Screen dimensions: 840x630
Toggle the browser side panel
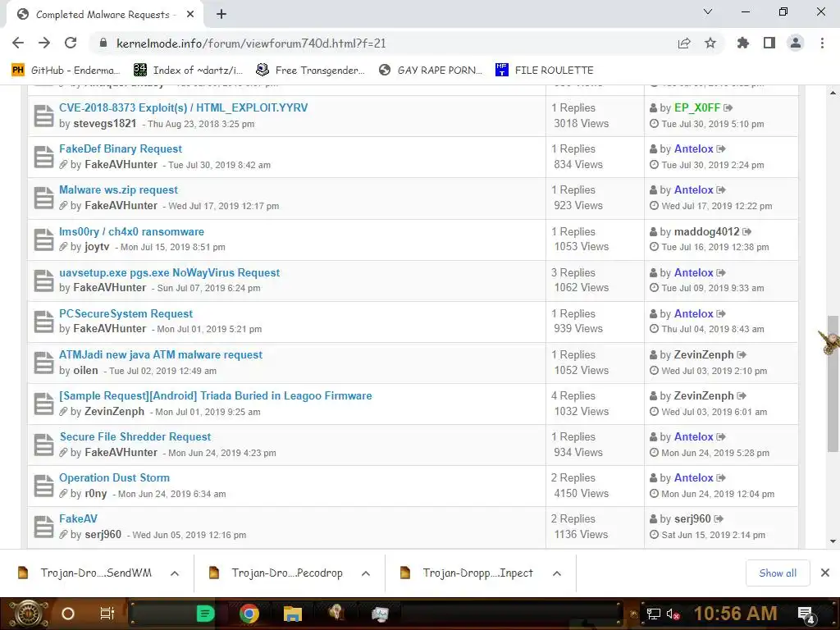(769, 43)
